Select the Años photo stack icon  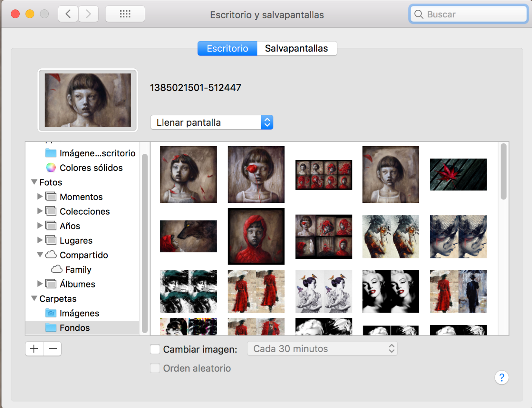51,226
